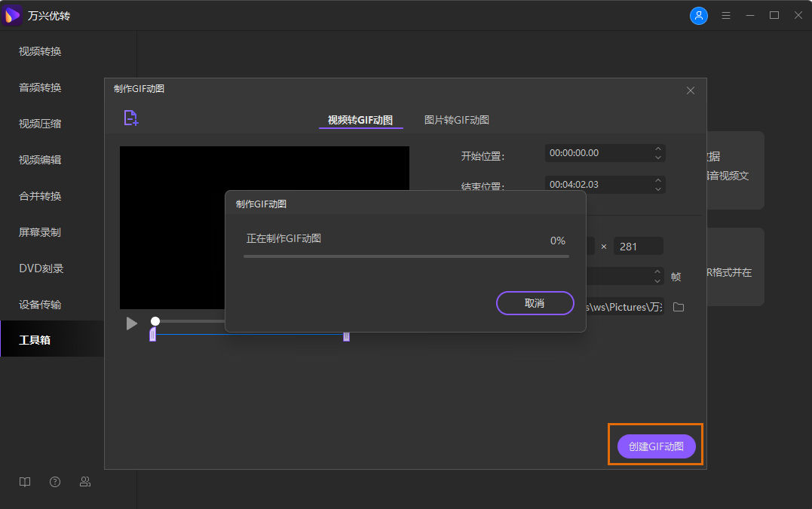
Task: Click the 创建GIF动图 button
Action: (x=655, y=446)
